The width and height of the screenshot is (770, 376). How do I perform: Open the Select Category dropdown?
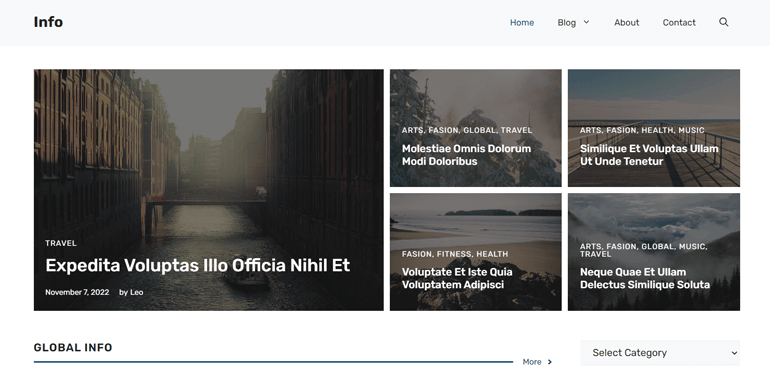(x=660, y=352)
